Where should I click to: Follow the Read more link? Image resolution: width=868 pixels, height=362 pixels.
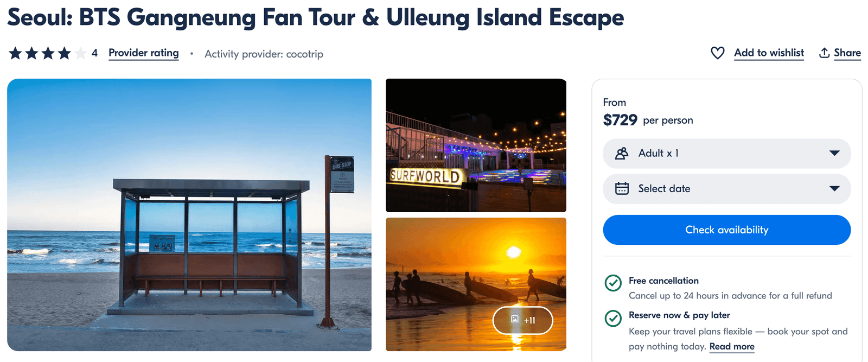coord(732,346)
